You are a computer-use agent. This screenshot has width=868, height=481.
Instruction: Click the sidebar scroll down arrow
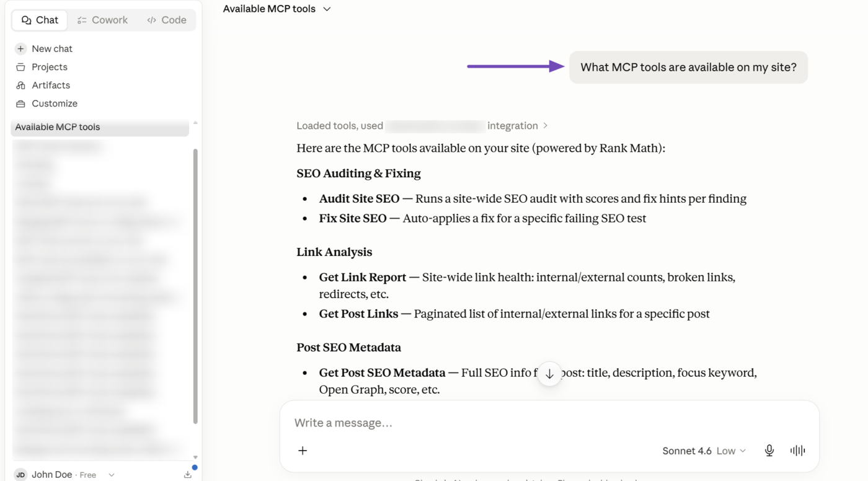(x=195, y=457)
